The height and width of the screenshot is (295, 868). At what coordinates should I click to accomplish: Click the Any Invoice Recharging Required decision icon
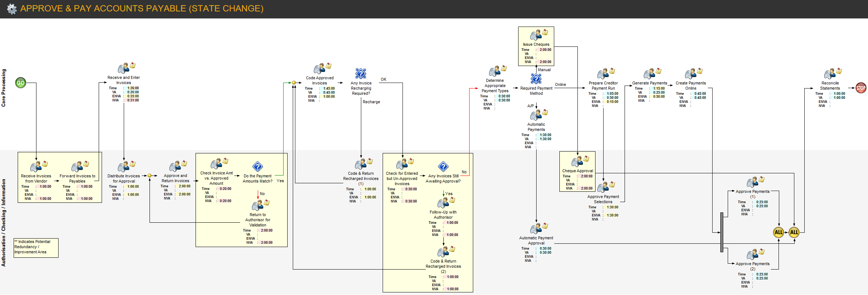tap(361, 74)
